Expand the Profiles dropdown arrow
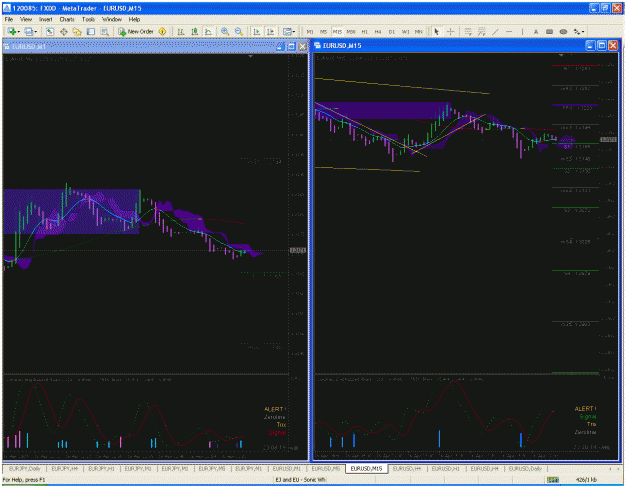The height and width of the screenshot is (486, 625). click(35, 31)
